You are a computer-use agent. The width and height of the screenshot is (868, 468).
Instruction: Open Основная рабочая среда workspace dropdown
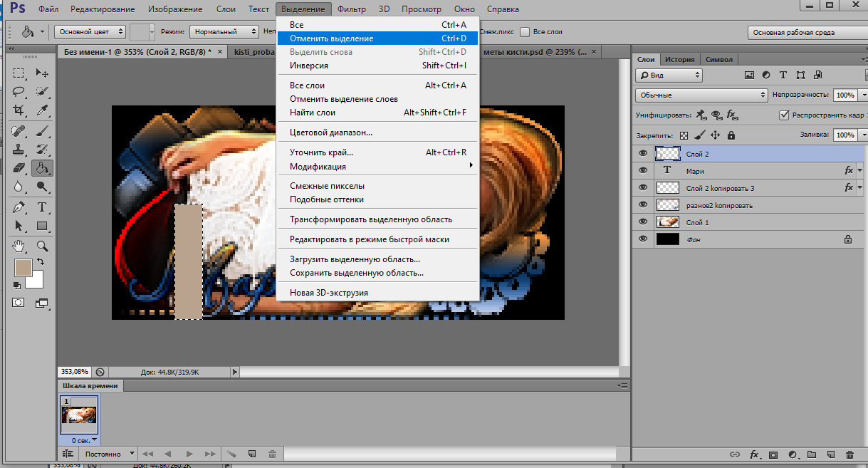[x=807, y=32]
